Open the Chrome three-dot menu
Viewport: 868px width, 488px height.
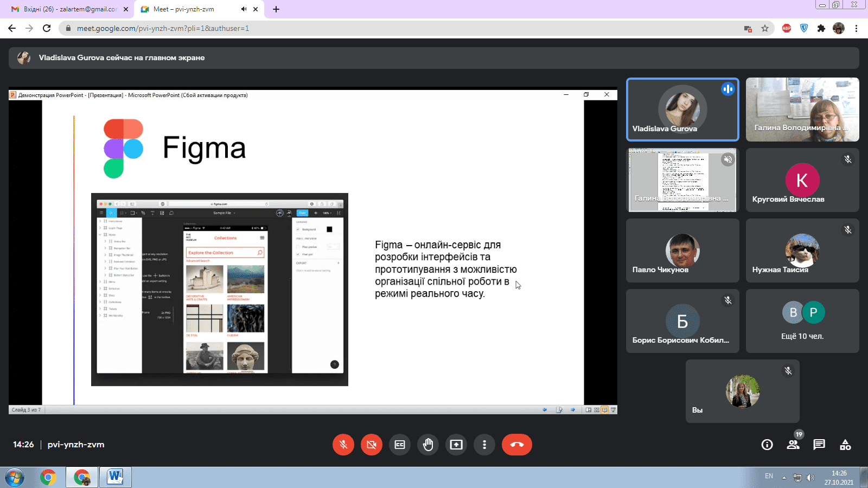point(857,28)
